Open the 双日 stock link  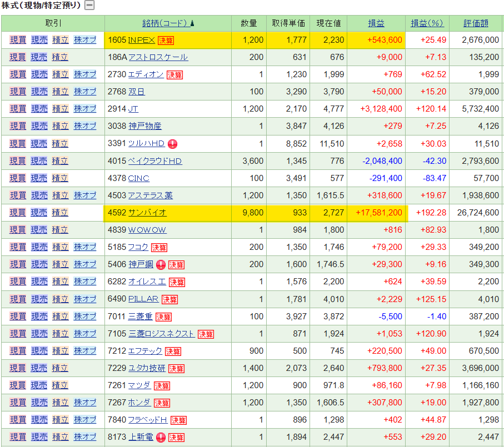(x=137, y=92)
